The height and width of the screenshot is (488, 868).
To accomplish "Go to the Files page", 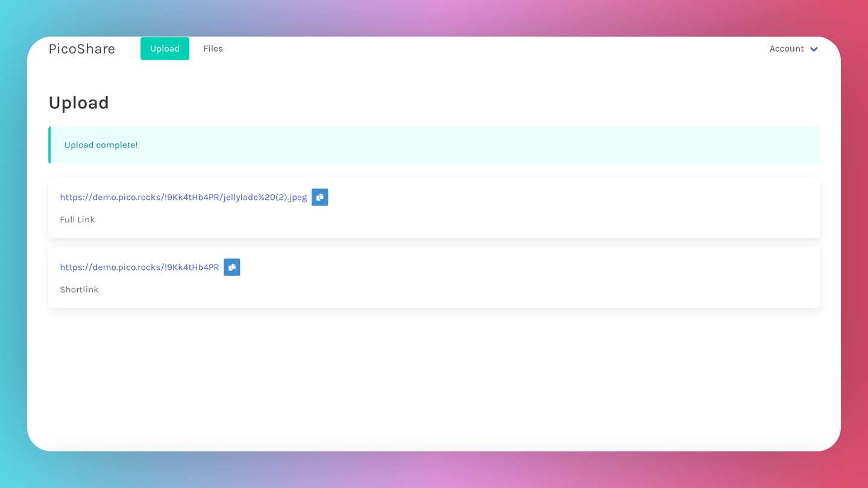I will point(213,49).
